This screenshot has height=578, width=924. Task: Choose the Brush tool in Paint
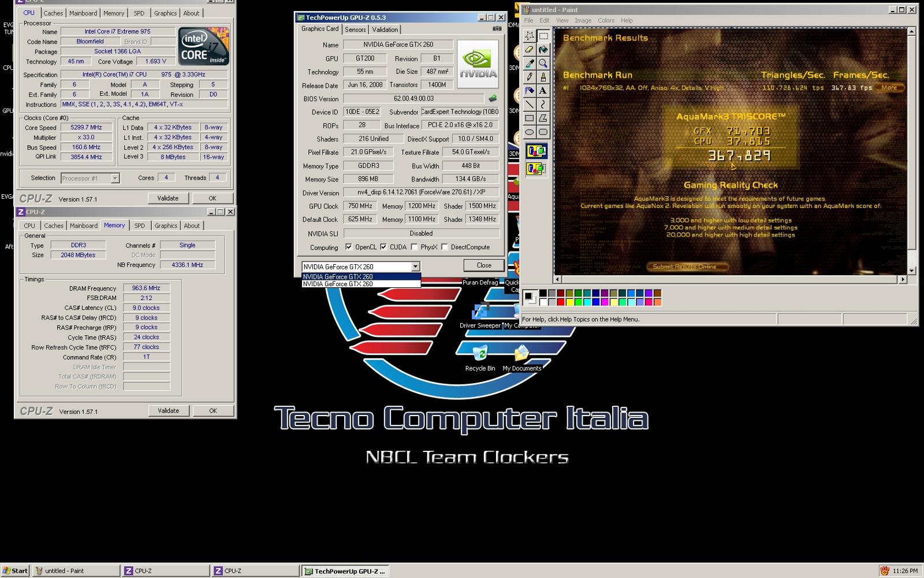pyautogui.click(x=543, y=77)
